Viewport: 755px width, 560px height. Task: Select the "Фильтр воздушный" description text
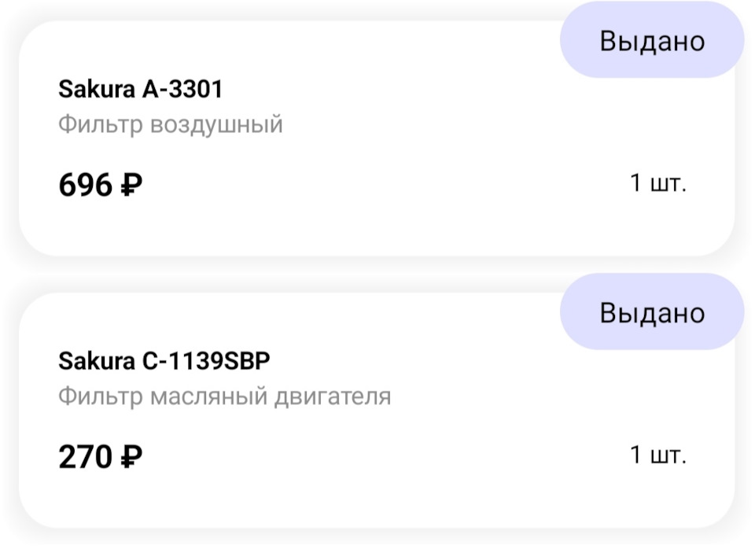(171, 124)
